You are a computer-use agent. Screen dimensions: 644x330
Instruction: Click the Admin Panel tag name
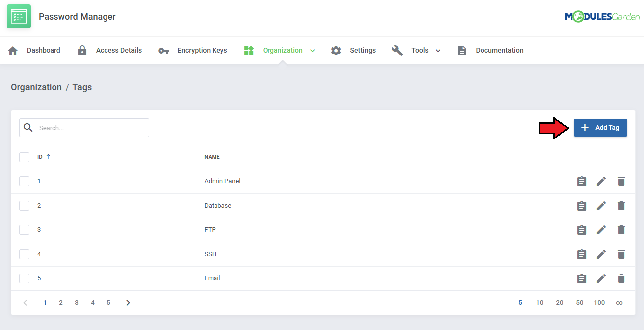pos(222,181)
